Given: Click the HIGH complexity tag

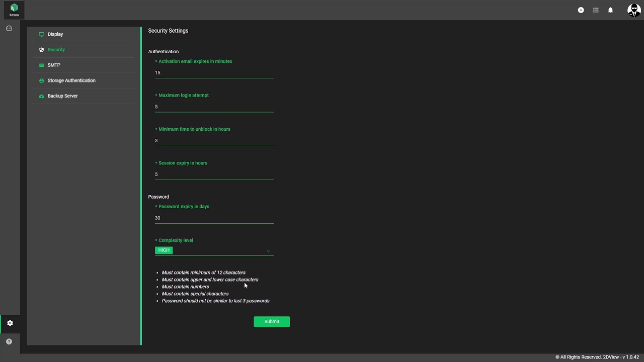Looking at the screenshot, I should (x=164, y=250).
